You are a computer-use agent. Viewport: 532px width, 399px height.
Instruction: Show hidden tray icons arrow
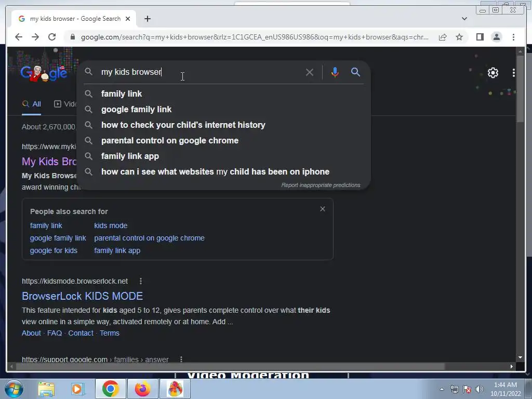[x=442, y=389]
